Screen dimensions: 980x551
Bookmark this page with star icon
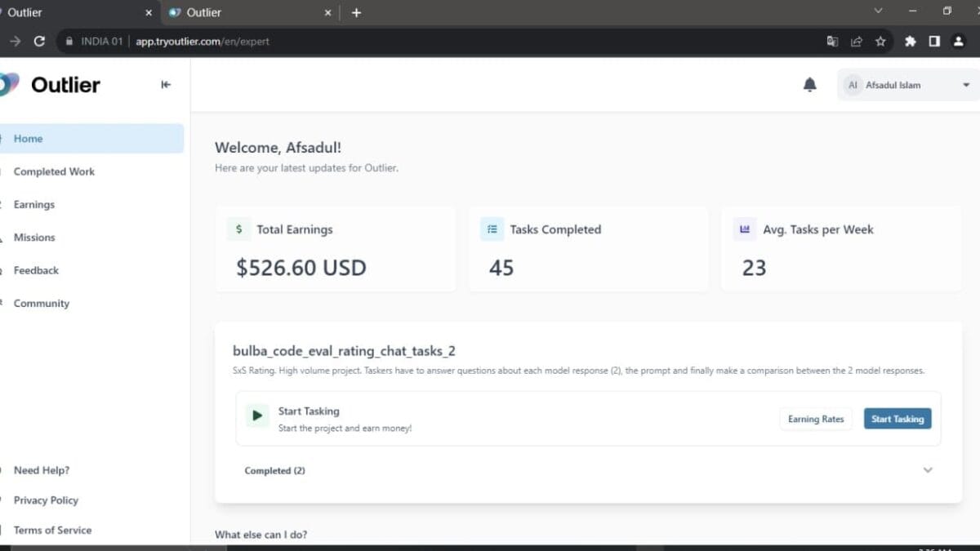880,41
